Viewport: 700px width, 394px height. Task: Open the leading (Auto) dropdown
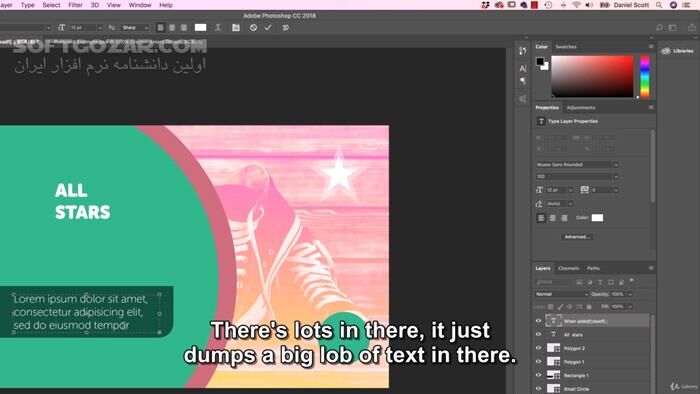[x=570, y=204]
